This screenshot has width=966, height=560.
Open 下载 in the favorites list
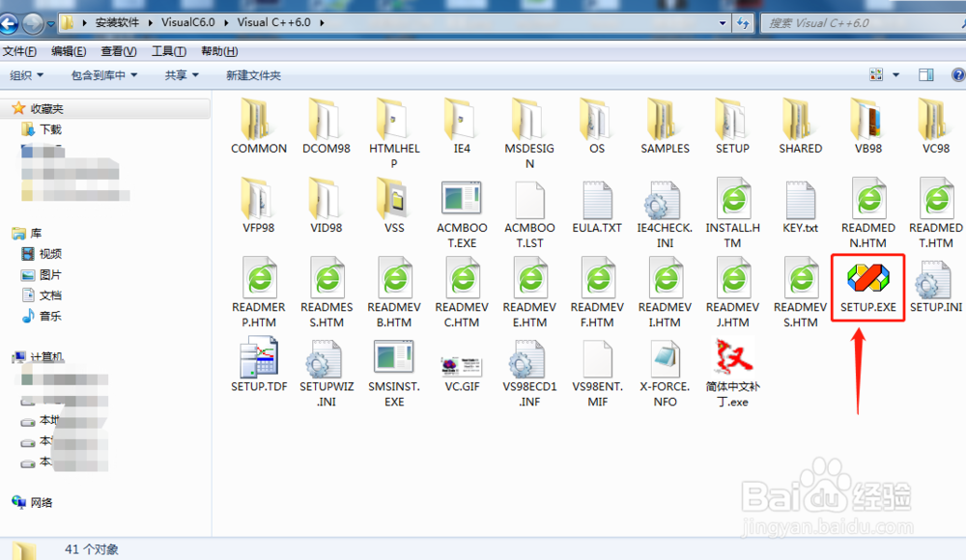tap(50, 129)
